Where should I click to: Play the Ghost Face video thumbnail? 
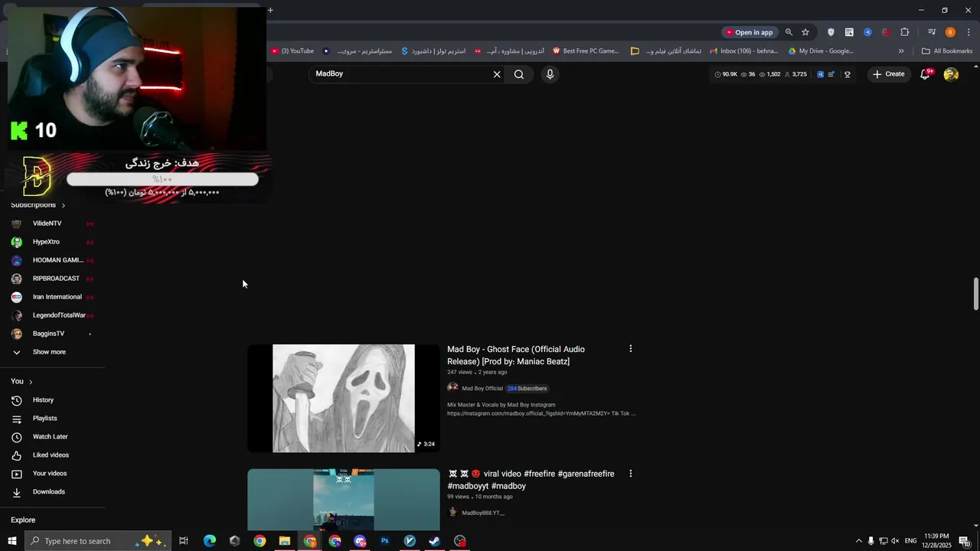click(344, 398)
